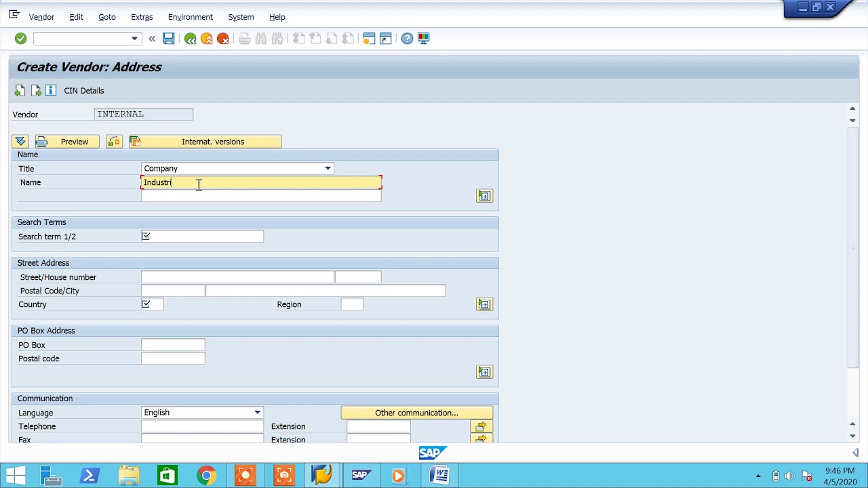
Task: Click the red Cancel icon
Action: pyautogui.click(x=223, y=39)
